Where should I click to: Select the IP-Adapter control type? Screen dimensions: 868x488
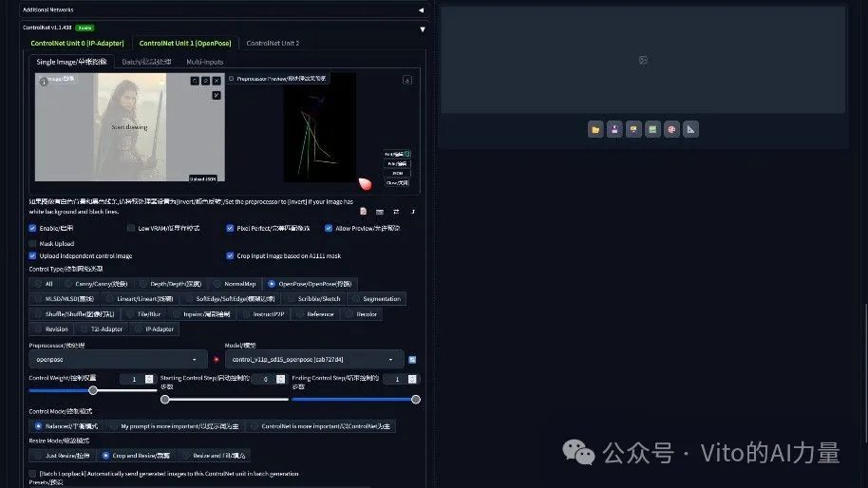point(155,329)
